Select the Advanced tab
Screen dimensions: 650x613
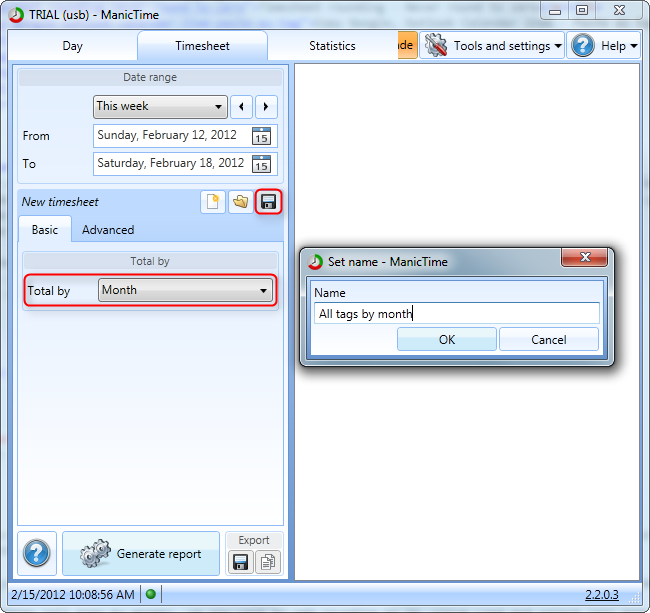pyautogui.click(x=108, y=230)
